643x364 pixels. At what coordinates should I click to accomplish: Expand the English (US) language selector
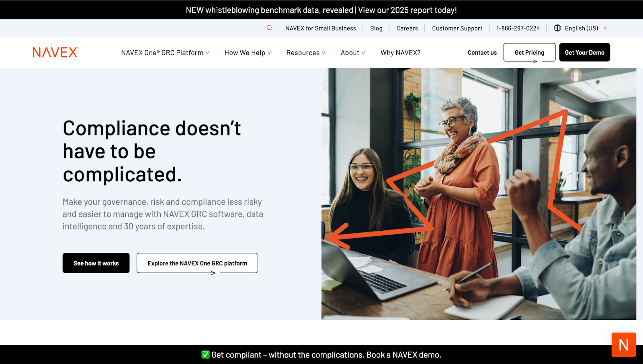click(580, 28)
